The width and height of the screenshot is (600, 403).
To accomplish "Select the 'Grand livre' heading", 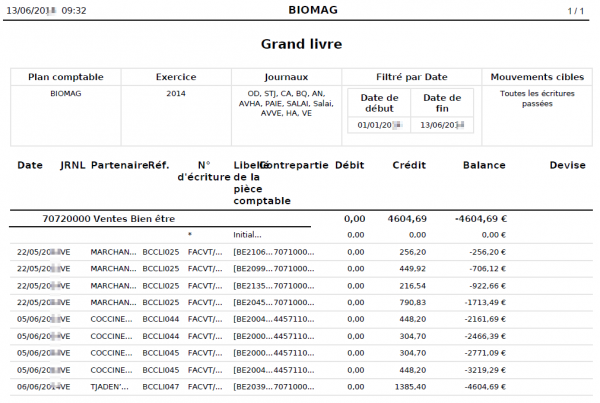I will (302, 44).
